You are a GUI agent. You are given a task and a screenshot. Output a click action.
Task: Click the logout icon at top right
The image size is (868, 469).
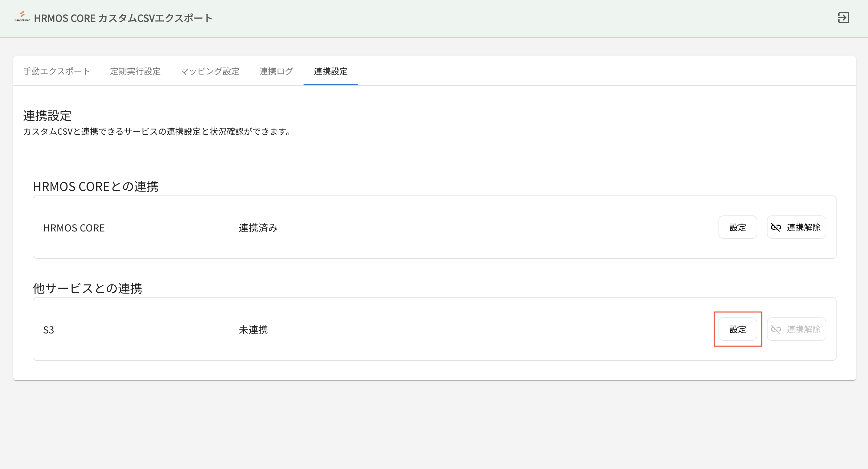843,18
